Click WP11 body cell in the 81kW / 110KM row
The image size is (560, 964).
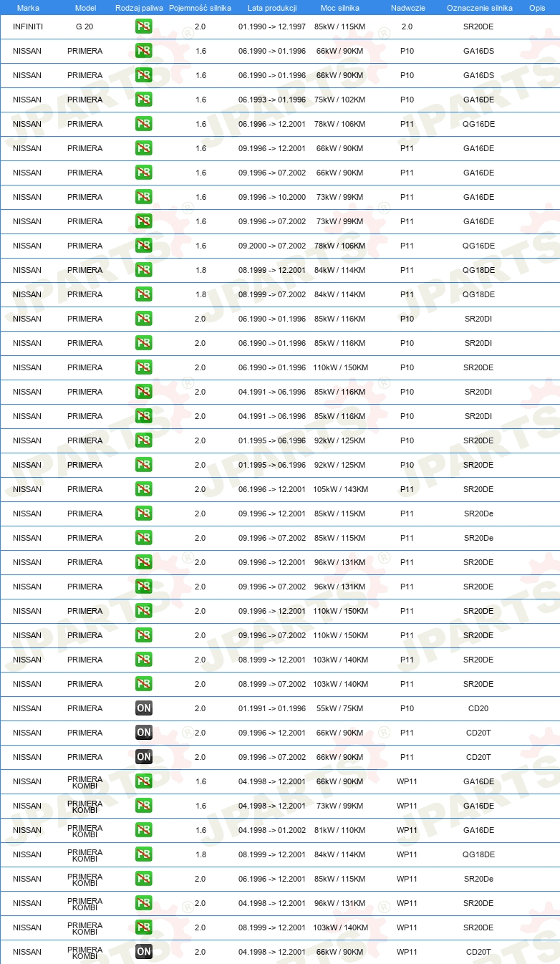coord(407,830)
